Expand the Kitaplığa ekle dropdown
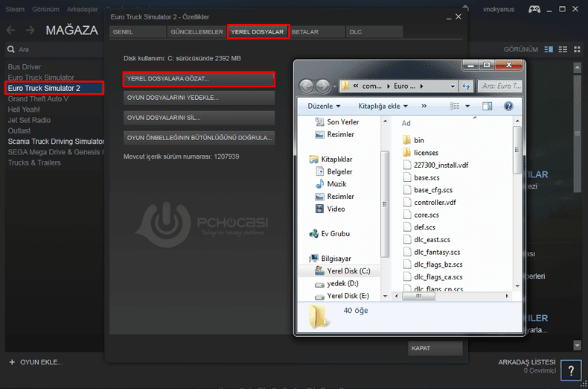The height and width of the screenshot is (389, 588). point(383,107)
